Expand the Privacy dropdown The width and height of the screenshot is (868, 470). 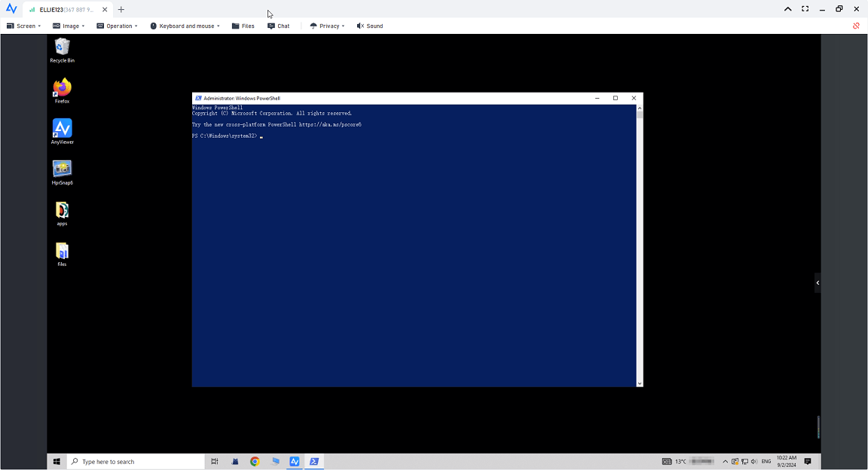click(327, 26)
